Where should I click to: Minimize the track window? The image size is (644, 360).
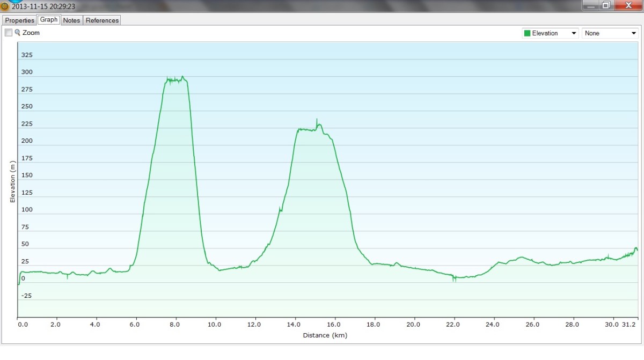click(x=591, y=5)
